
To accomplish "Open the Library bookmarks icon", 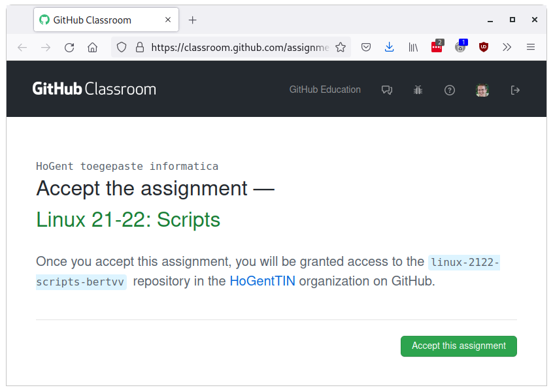I will click(413, 47).
